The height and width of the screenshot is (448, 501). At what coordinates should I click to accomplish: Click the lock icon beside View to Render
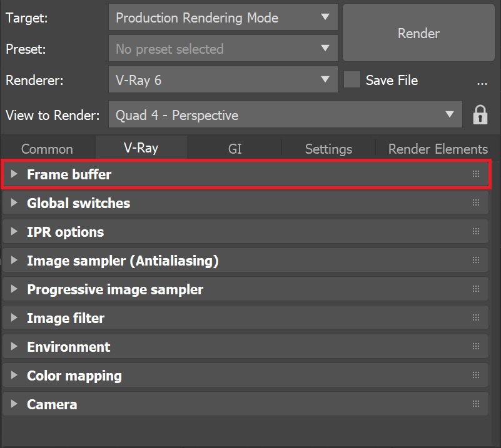[480, 115]
